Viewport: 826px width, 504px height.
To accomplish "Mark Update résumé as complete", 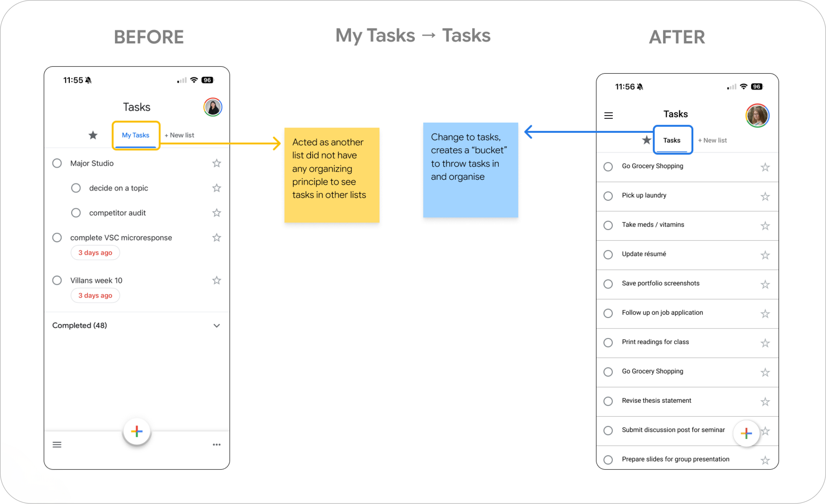I will tap(608, 255).
